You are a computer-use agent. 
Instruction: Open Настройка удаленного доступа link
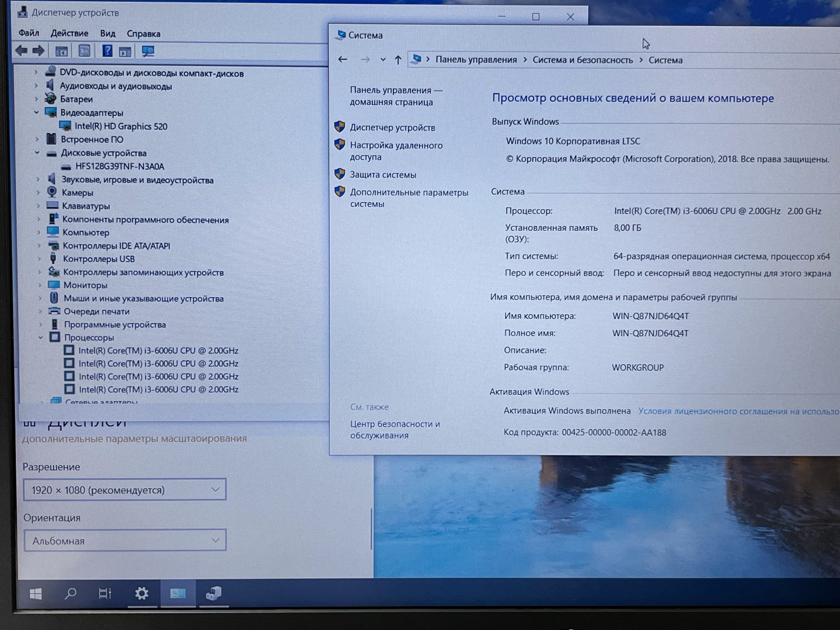[x=396, y=151]
